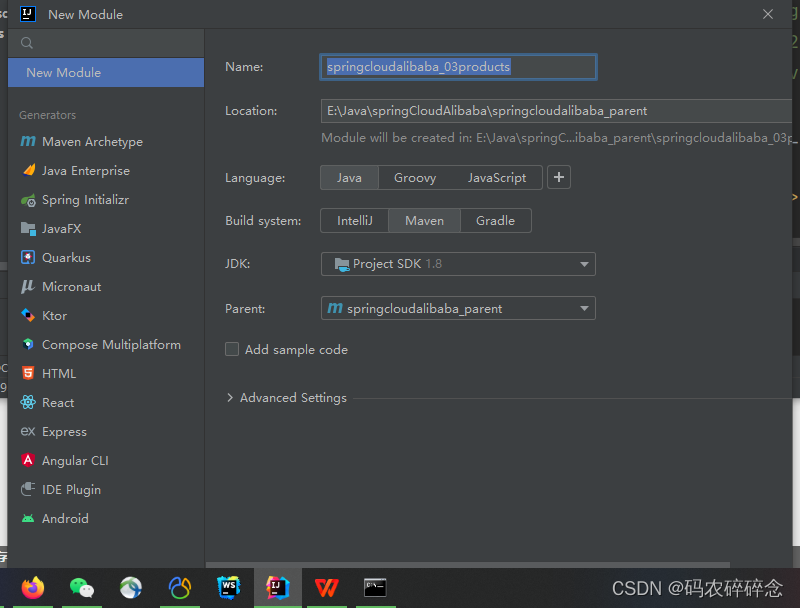Open the green sphere browser taskbar icon
Viewport: 800px width, 608px height.
point(131,588)
